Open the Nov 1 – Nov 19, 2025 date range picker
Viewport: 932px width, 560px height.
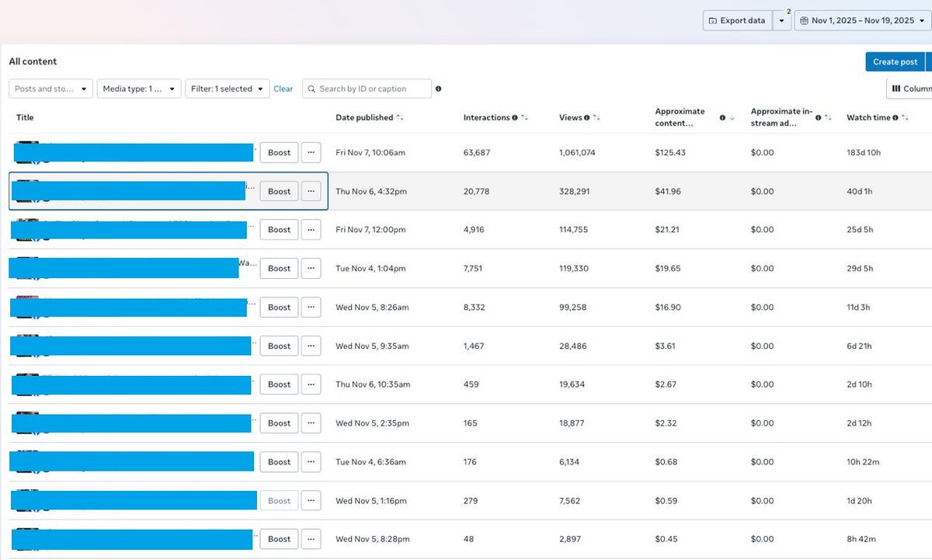862,21
